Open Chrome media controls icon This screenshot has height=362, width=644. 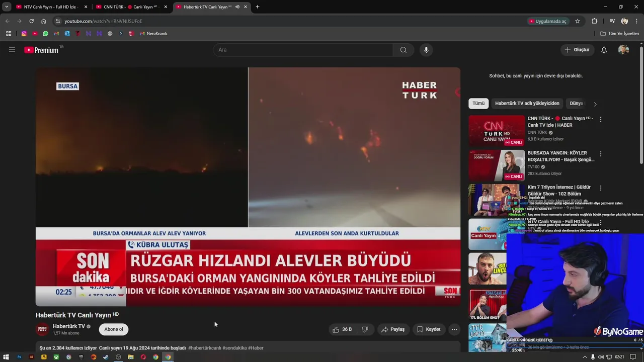click(612, 21)
